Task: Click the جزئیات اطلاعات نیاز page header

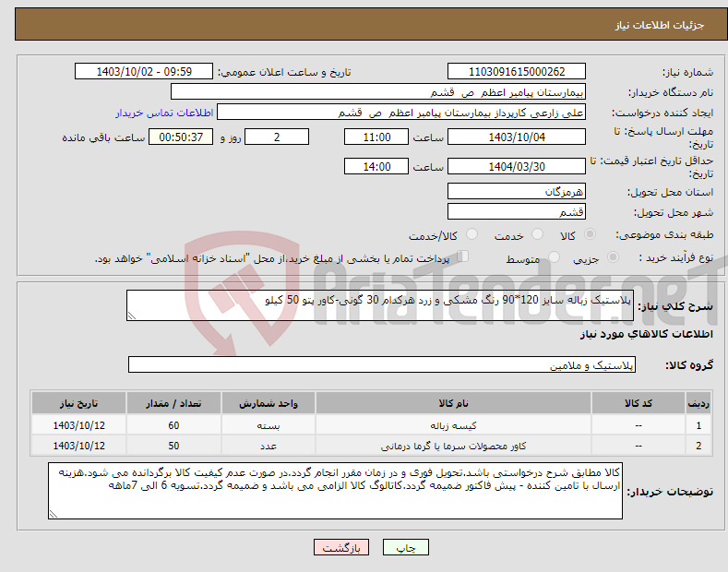Action: tap(660, 25)
